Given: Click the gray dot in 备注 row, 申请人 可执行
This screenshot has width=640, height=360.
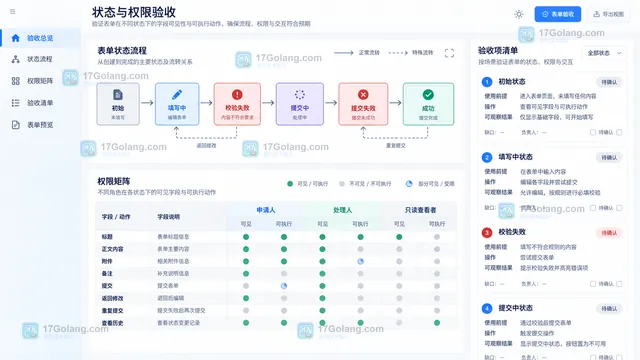Looking at the screenshot, I should point(284,273).
